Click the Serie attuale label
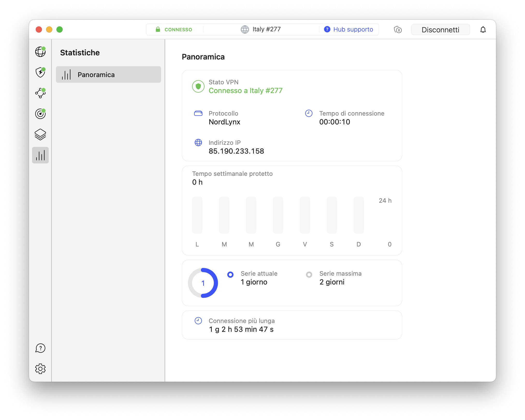Viewport: 525px width, 420px height. pos(259,273)
